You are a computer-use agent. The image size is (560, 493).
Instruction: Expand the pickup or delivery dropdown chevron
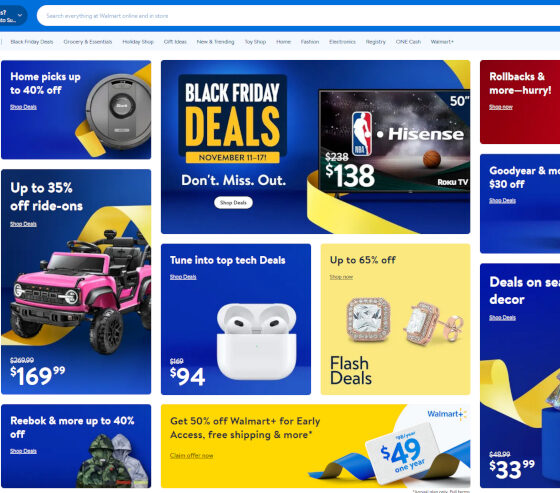[20, 15]
